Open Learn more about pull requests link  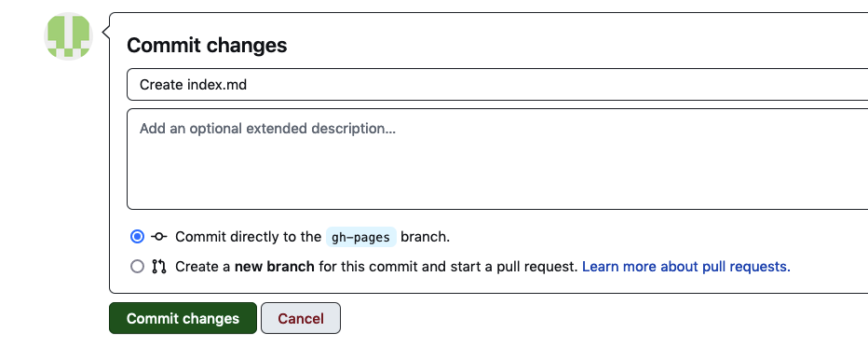[x=686, y=267]
